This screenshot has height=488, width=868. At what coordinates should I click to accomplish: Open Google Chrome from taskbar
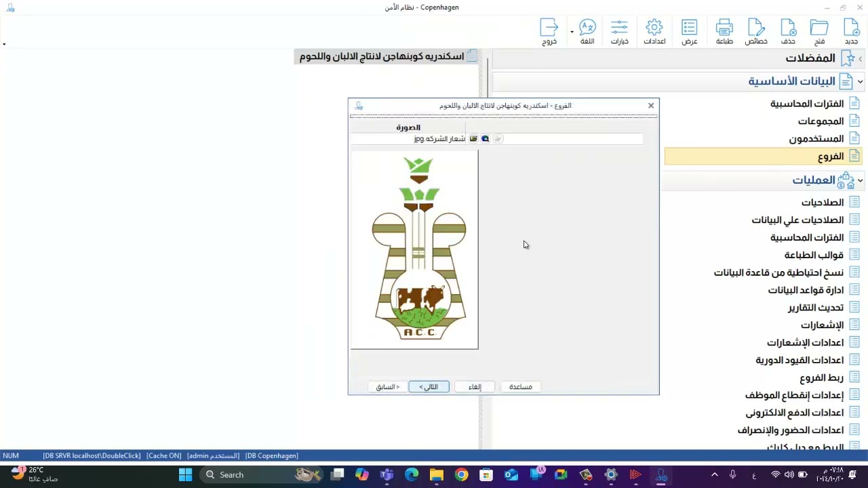point(461,475)
